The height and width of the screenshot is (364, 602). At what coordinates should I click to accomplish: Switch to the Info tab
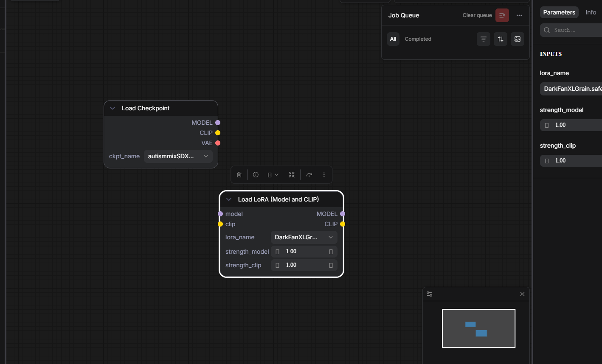591,12
